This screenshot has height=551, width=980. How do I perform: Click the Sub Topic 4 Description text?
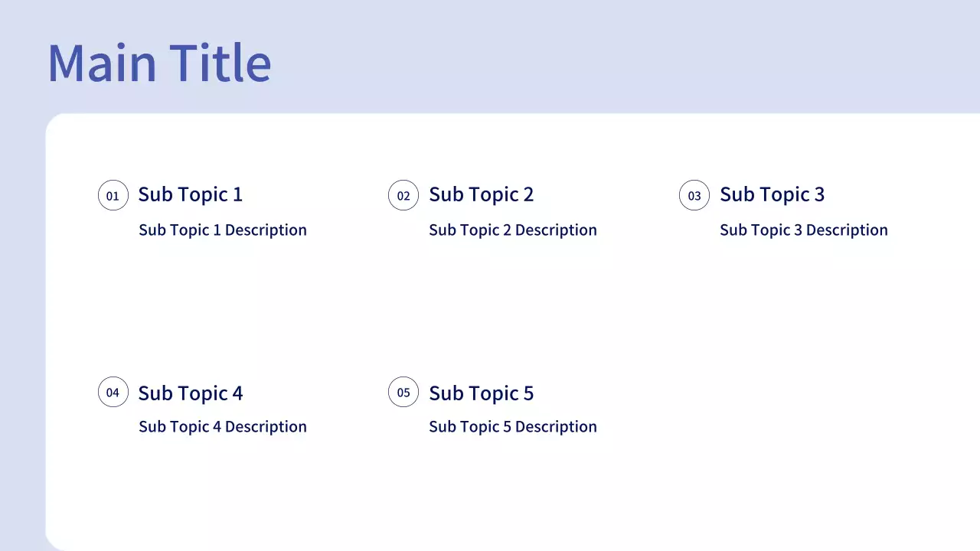222,427
